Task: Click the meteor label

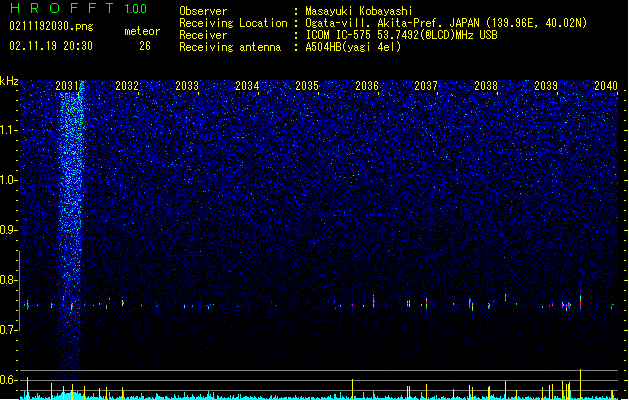Action: point(142,31)
